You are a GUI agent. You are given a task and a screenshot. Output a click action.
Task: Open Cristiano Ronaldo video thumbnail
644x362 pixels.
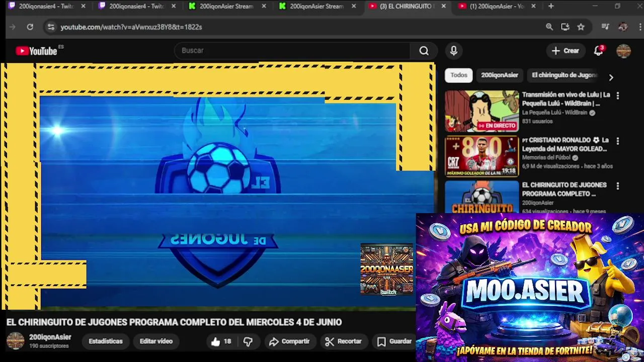click(481, 156)
